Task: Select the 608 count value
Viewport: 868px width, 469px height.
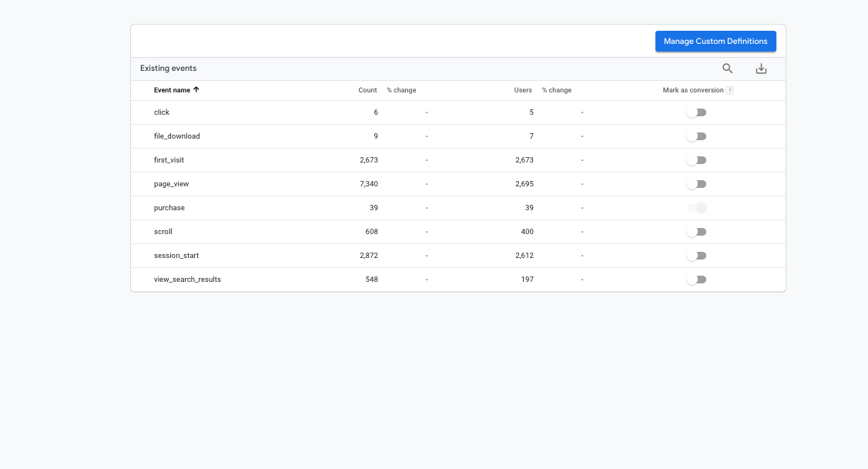Action: [371, 232]
